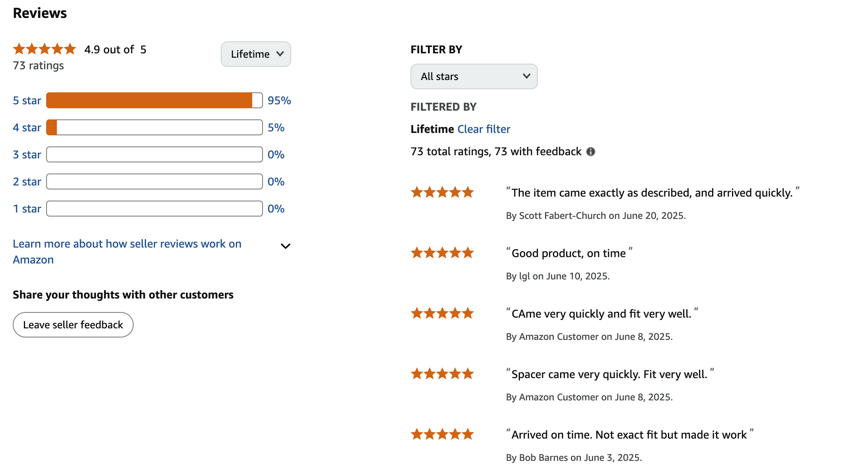
Task: Click the stars next to the Spacer review
Action: [x=442, y=374]
